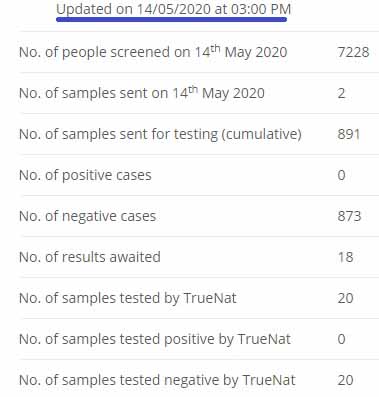Select the 'No. of people screened' row label

153,52
